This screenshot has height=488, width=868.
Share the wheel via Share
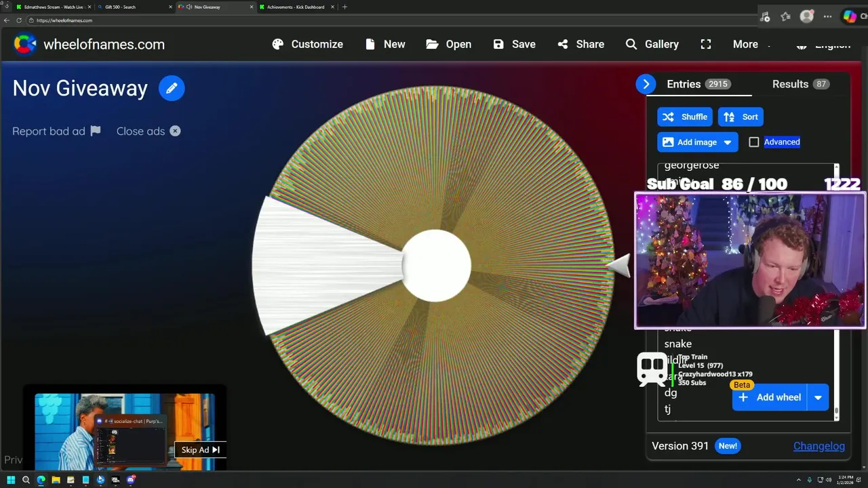click(x=581, y=44)
